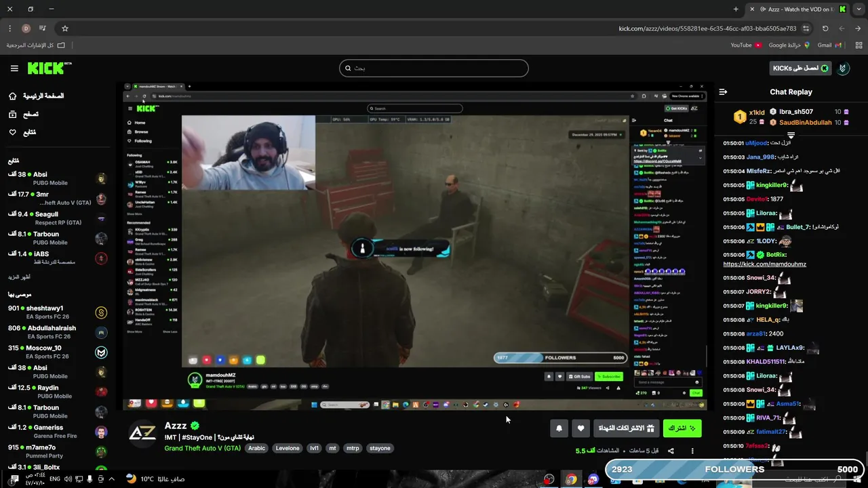Screen dimensions: 868x488
Task: Open Google Maps bookmark
Action: click(x=789, y=45)
